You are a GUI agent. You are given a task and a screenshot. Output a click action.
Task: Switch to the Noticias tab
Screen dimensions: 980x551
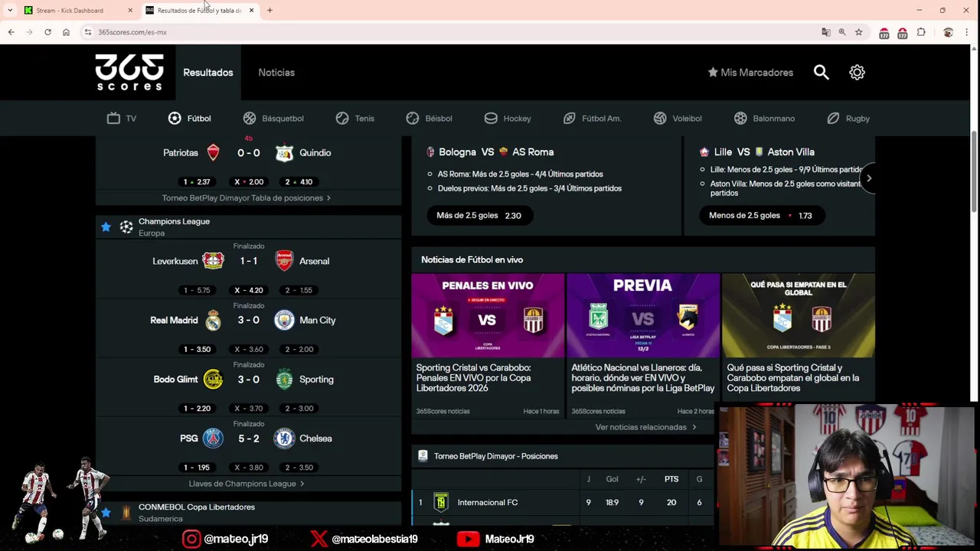[x=276, y=73]
